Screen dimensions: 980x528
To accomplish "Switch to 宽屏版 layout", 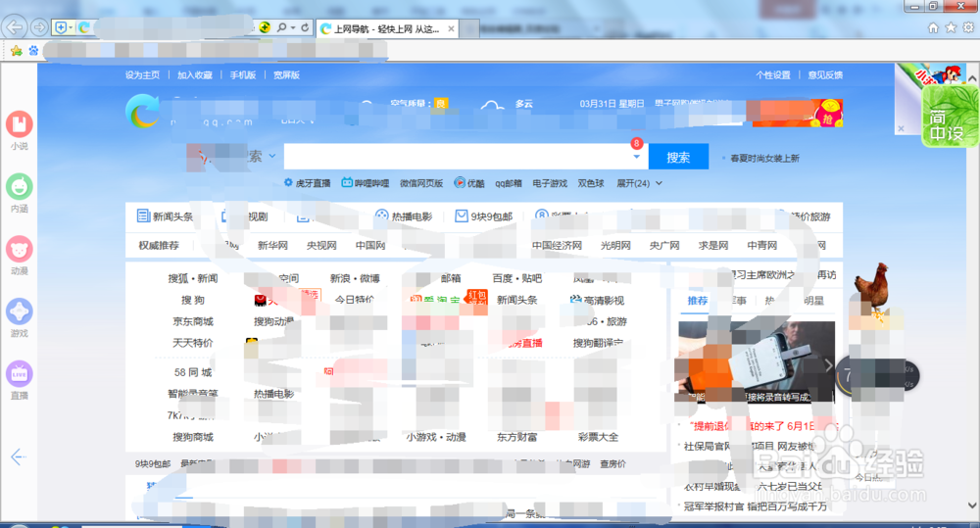I will pyautogui.click(x=286, y=75).
